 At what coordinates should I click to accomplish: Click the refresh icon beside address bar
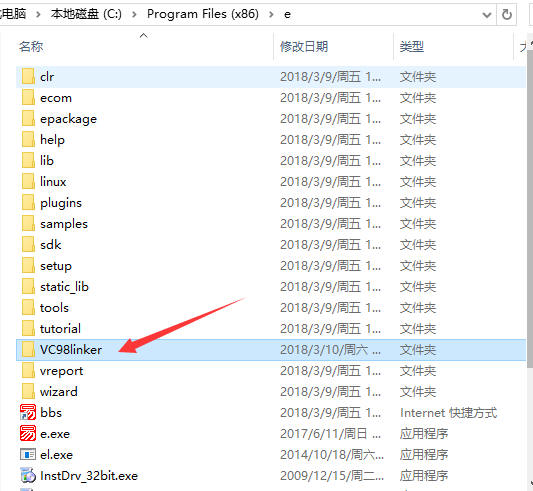[x=506, y=14]
